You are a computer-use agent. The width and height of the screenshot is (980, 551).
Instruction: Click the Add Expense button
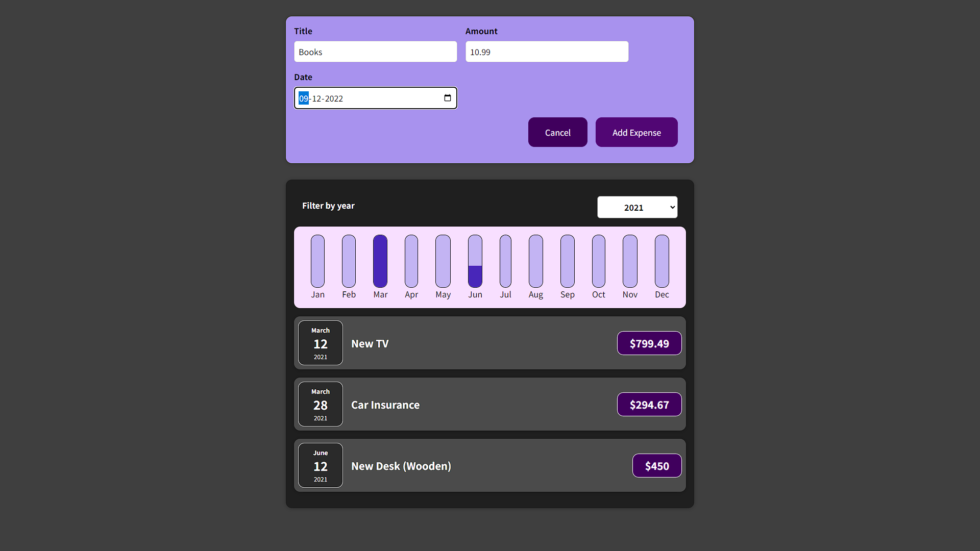636,132
